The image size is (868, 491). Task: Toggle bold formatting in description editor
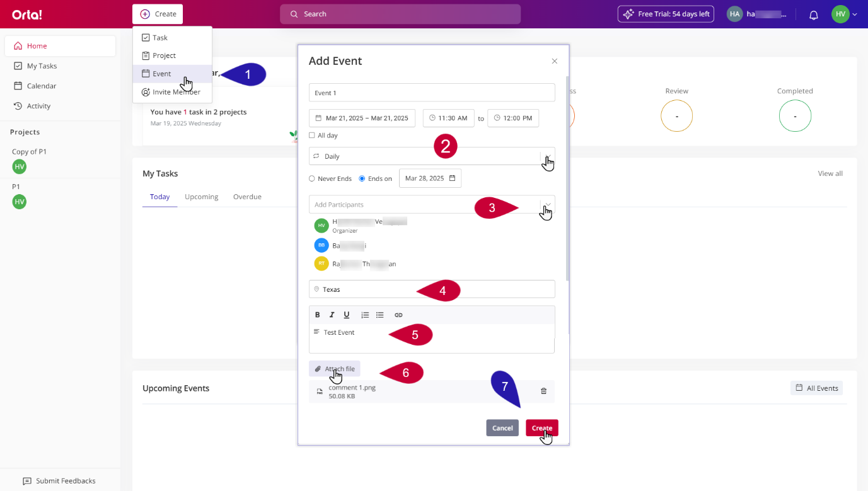(x=318, y=315)
